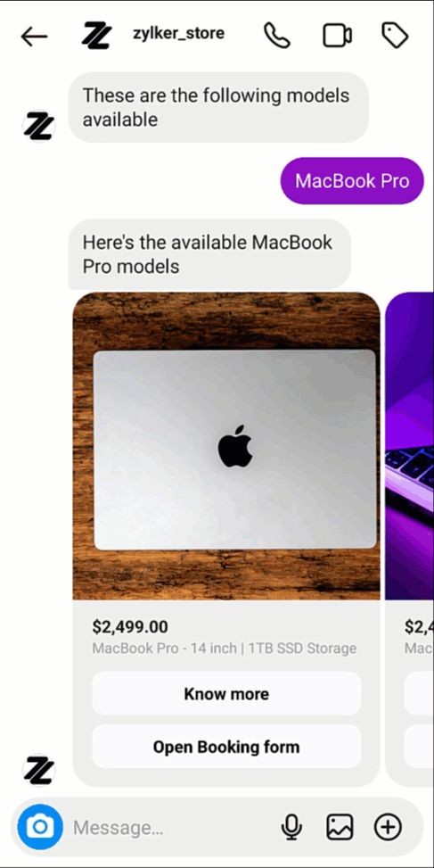Tap the $2,499.00 price label
Image resolution: width=434 pixels, height=868 pixels.
tap(130, 627)
